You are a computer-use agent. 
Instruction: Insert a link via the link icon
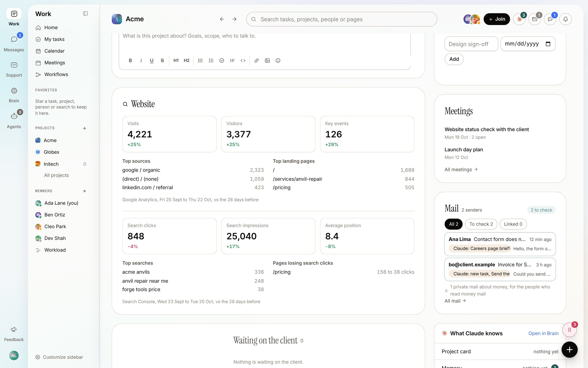[256, 61]
